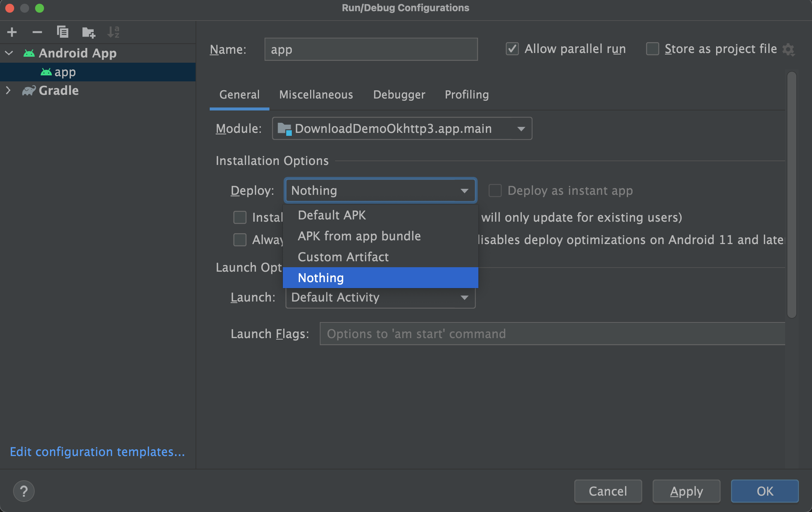Choose APK from app bundle option
The image size is (812, 512).
click(381, 236)
